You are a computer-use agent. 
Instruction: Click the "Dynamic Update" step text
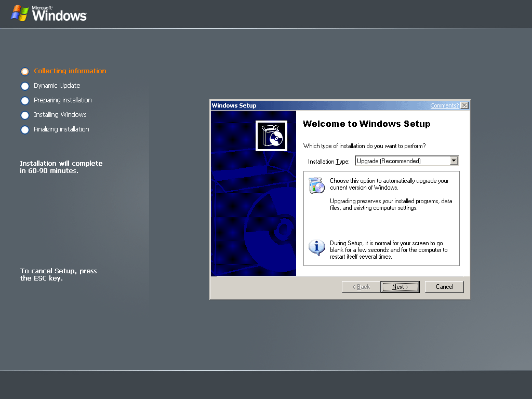click(57, 86)
